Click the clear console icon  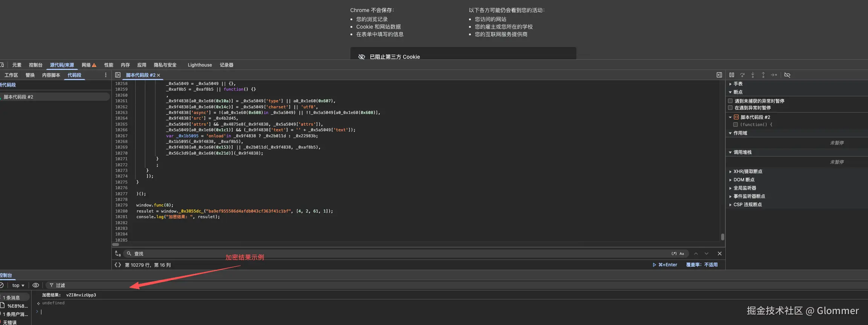[x=2, y=285]
